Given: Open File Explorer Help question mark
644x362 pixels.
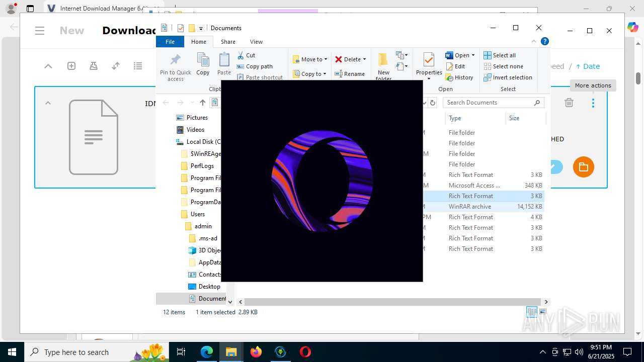Looking at the screenshot, I should (x=545, y=41).
